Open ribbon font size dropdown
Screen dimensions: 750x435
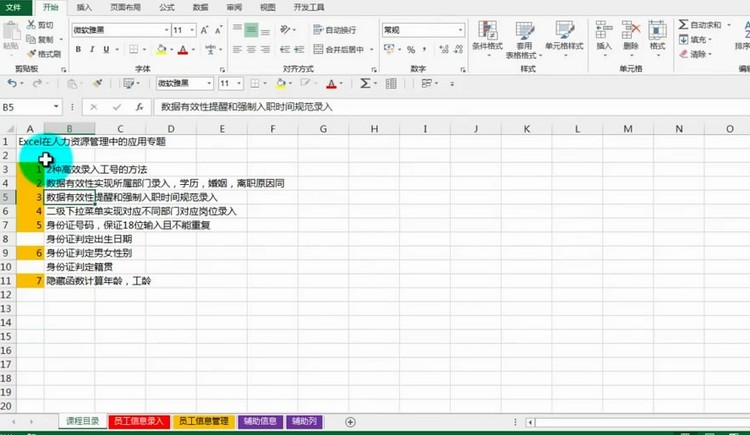pos(192,30)
